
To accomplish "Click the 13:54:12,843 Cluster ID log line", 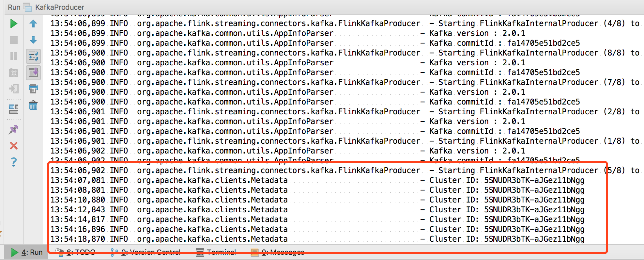I will pos(317,210).
